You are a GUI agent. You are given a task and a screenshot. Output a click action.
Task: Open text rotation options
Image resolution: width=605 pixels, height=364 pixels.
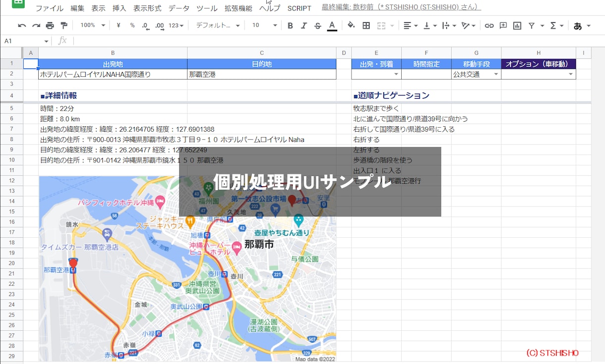pyautogui.click(x=468, y=25)
